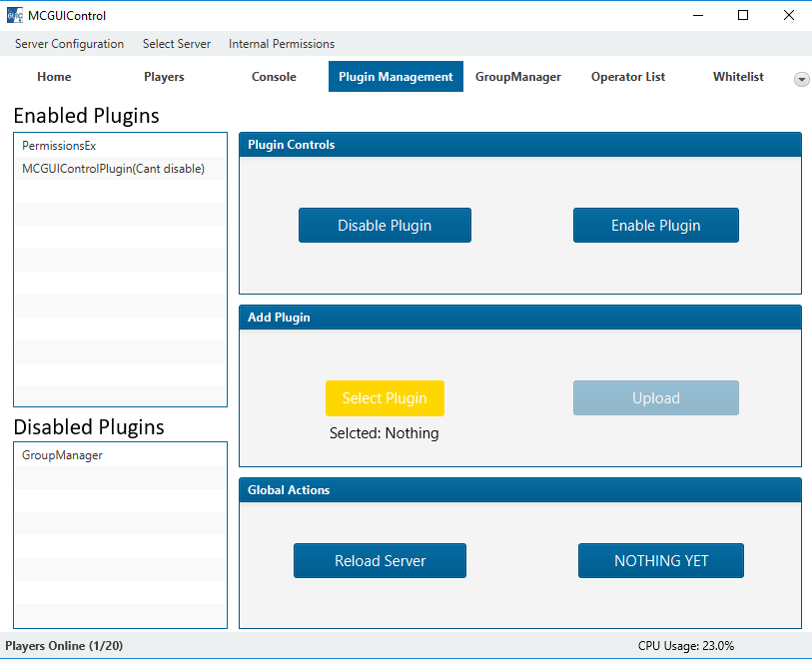Open the Select Server menu
This screenshot has width=812, height=659.
pos(177,44)
